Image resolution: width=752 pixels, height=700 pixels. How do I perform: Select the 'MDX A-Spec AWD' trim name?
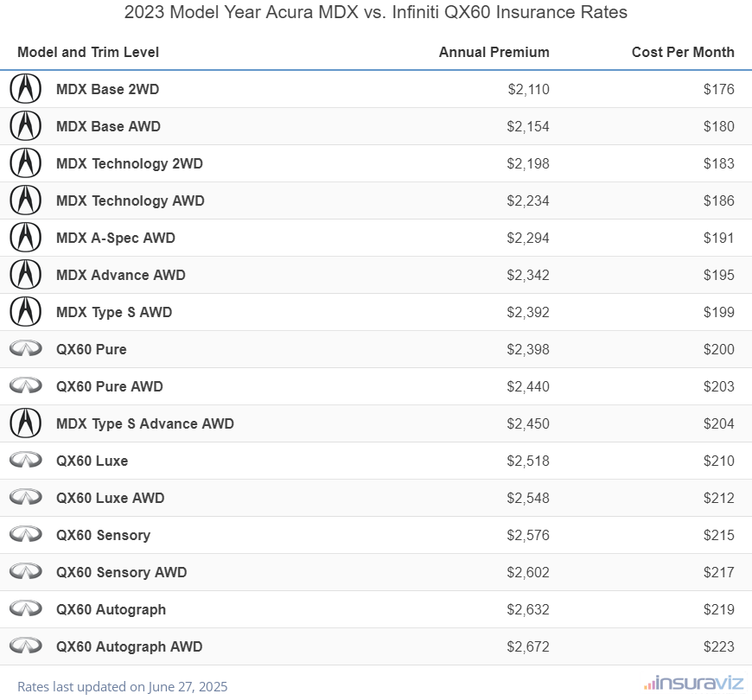coord(116,238)
